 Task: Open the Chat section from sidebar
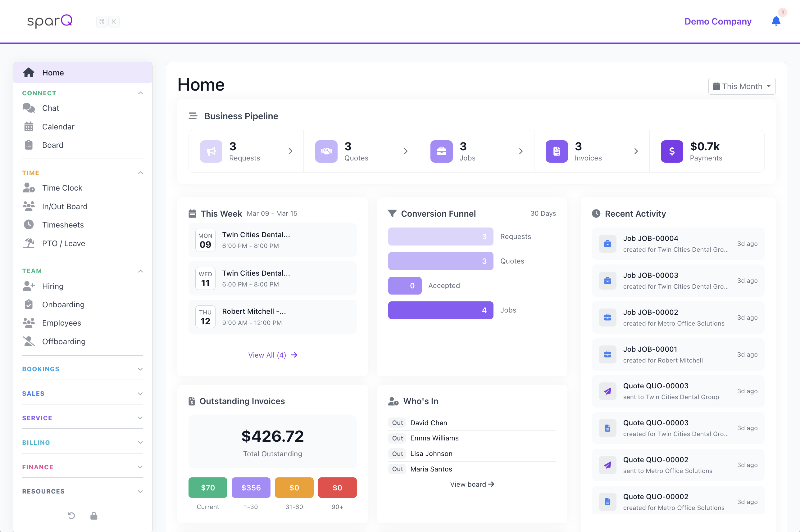[51, 108]
